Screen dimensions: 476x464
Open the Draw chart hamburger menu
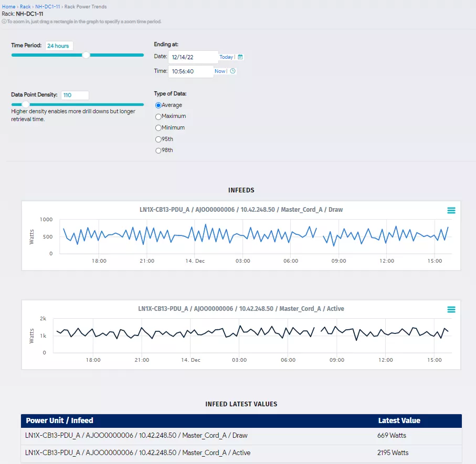click(x=451, y=210)
